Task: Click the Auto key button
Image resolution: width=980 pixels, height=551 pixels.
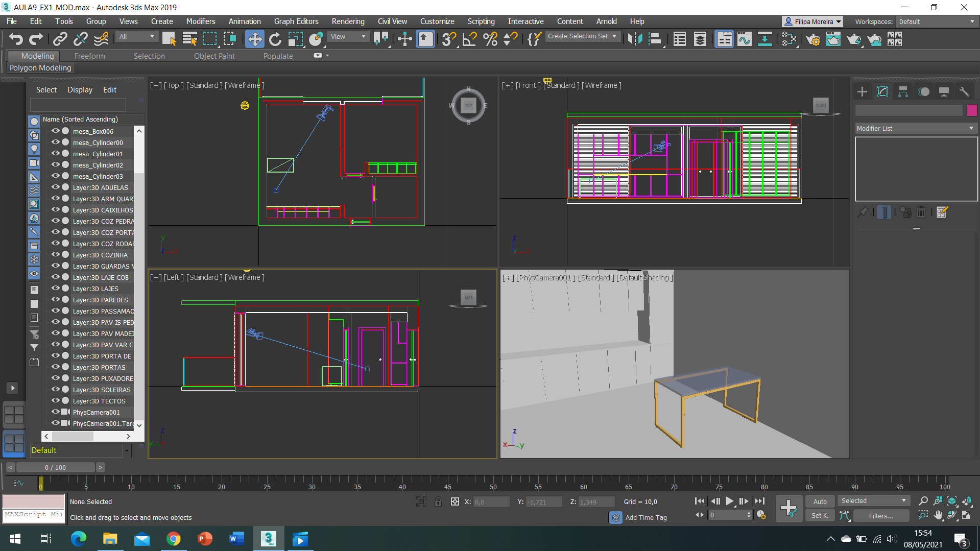Action: (820, 501)
